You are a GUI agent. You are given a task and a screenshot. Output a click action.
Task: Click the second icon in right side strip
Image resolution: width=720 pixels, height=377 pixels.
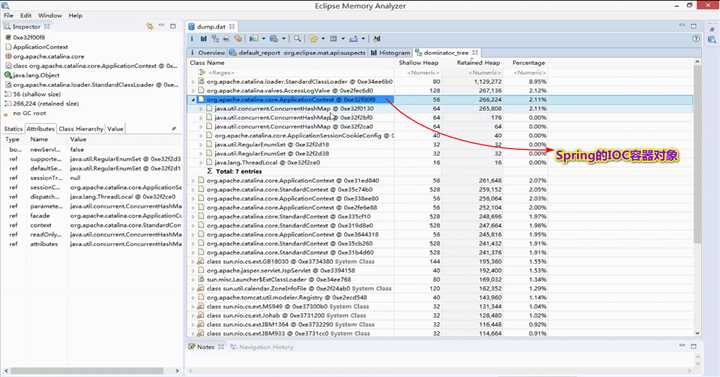[712, 40]
